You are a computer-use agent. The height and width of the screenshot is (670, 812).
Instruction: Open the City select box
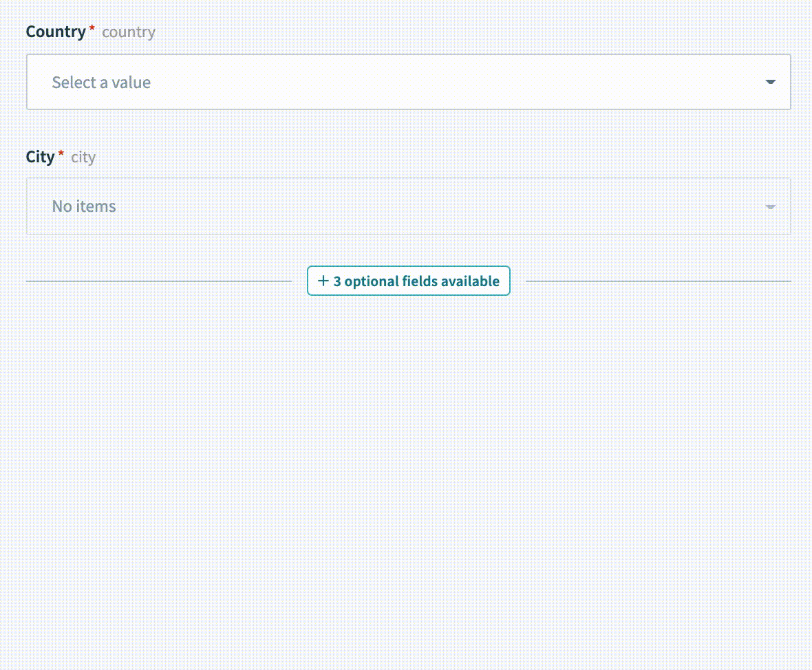click(x=408, y=206)
